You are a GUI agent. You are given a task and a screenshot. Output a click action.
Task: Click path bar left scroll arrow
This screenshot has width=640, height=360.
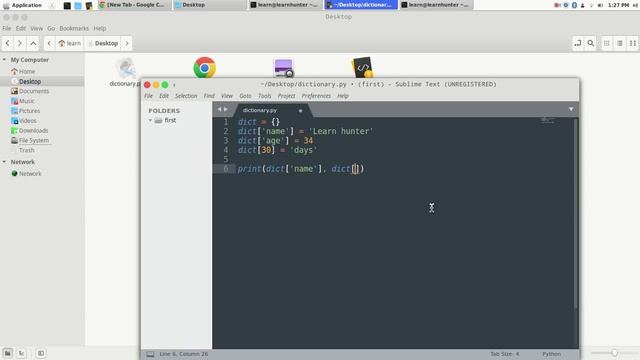coord(49,43)
